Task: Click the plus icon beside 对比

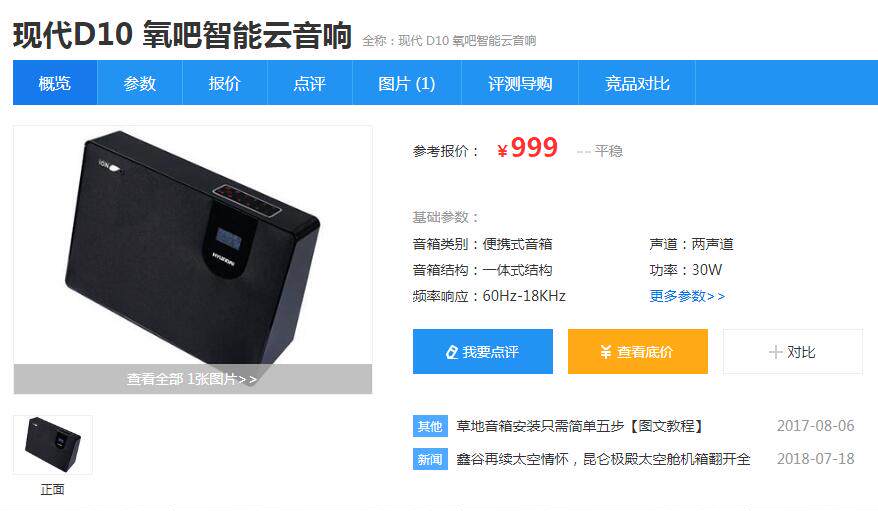Action: (776, 352)
